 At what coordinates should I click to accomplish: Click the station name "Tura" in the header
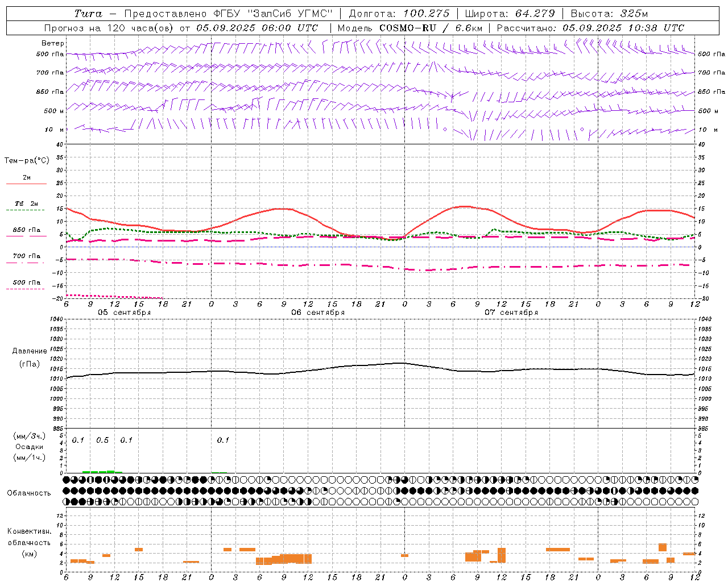(88, 14)
